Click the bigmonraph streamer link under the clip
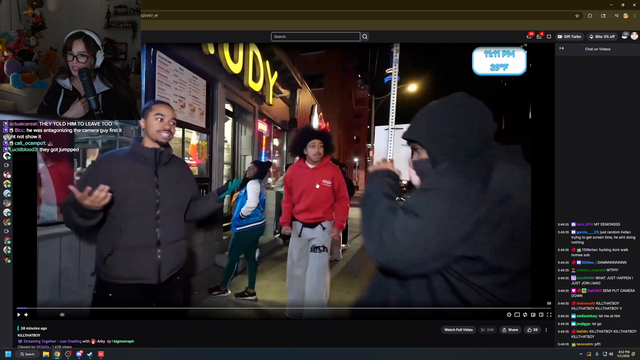Image resolution: width=640 pixels, height=360 pixels. coord(124,341)
